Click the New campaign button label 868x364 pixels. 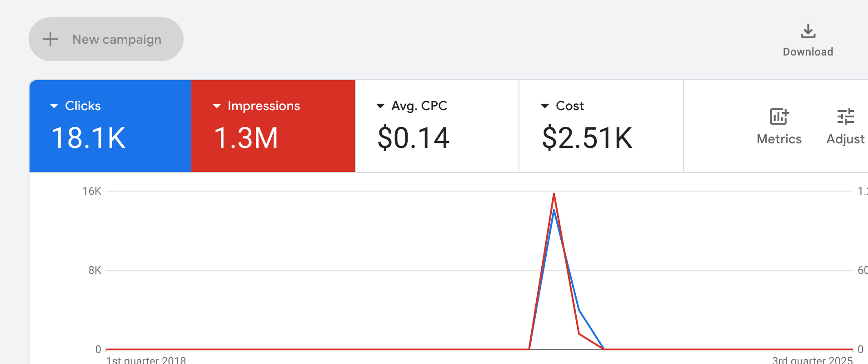[117, 40]
